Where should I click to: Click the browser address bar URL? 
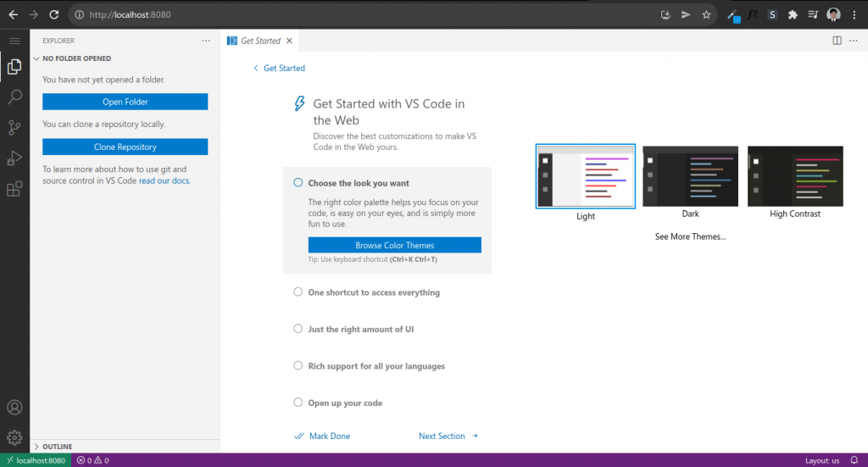point(130,15)
